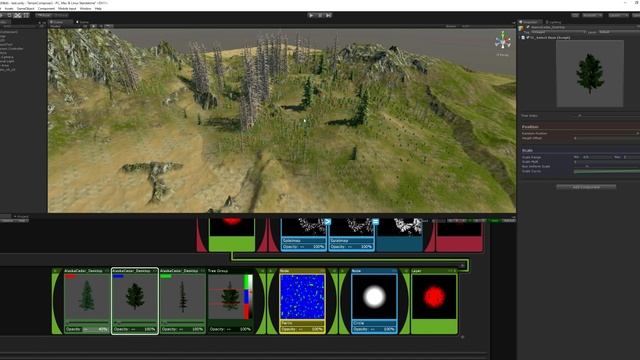Screen dimensions: 640x360
Task: Toggle the TC Select Item script component checkbox
Action: click(x=528, y=38)
